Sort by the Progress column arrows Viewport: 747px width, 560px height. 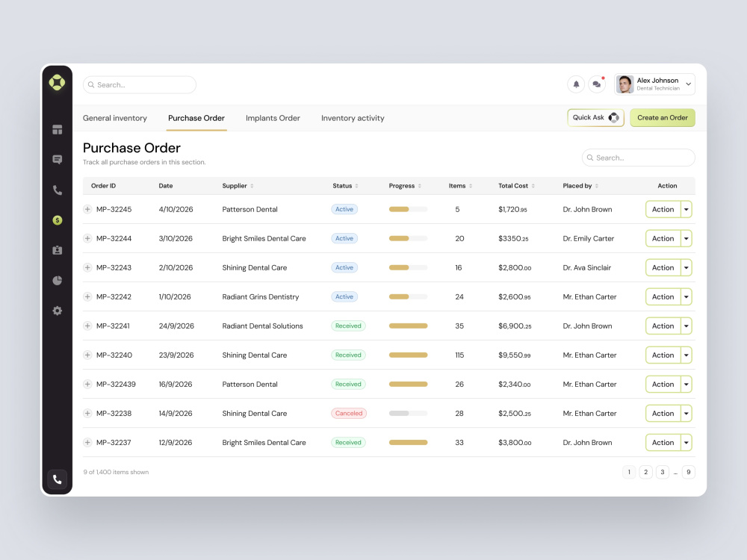[x=420, y=186]
